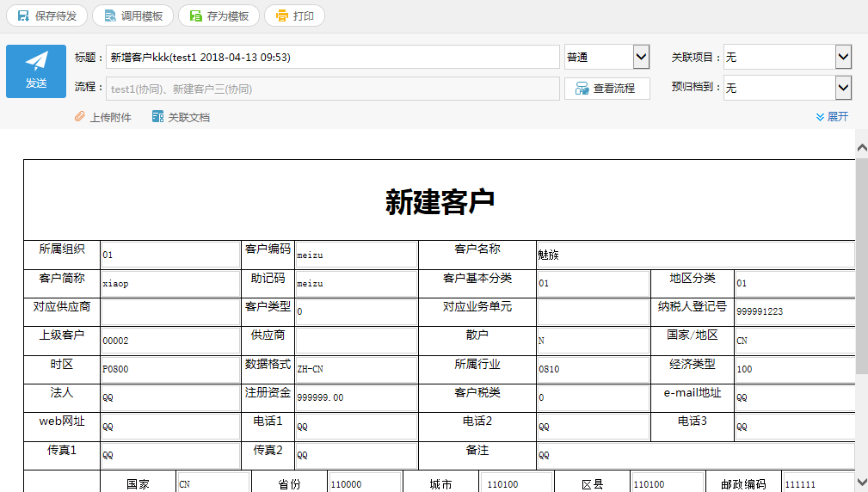Click the 注册资金 field showing 999999.00
This screenshot has width=868, height=492.
[355, 397]
